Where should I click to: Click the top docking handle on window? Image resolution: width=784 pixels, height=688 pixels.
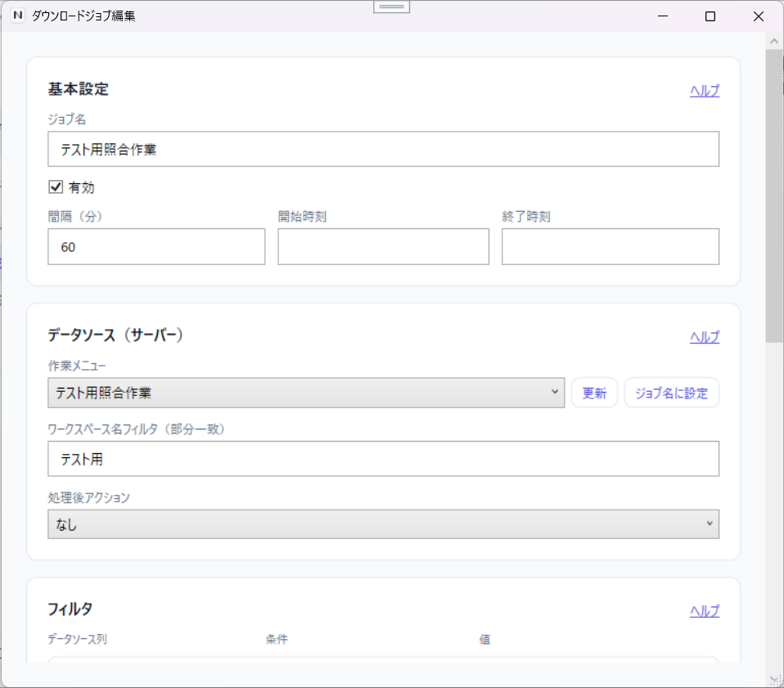(391, 7)
